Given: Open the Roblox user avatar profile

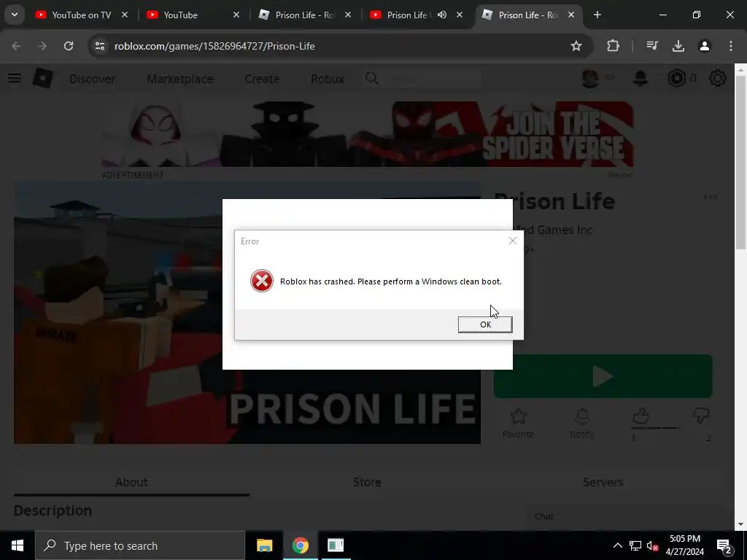Looking at the screenshot, I should pos(590,78).
